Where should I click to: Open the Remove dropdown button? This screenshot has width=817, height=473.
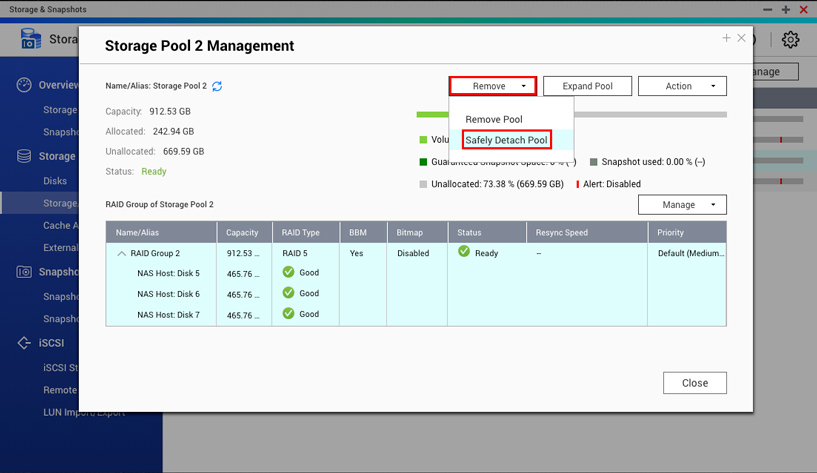493,86
